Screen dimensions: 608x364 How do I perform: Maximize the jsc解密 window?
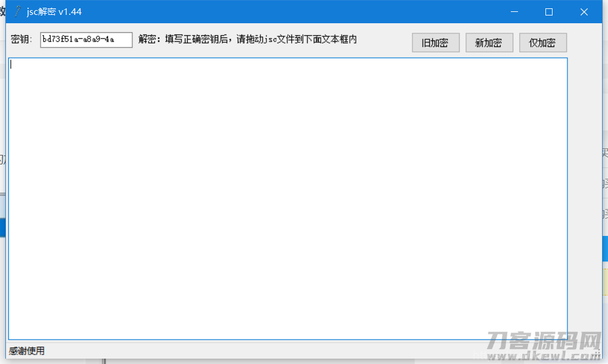(x=548, y=12)
